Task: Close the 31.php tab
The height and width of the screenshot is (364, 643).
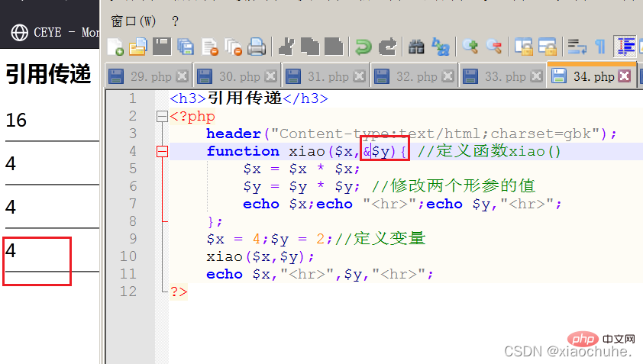Action: [359, 76]
